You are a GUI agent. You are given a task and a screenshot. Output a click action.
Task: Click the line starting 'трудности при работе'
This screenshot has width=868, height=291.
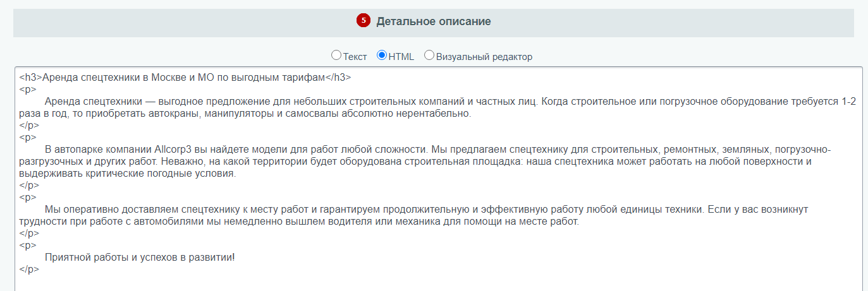click(x=299, y=222)
